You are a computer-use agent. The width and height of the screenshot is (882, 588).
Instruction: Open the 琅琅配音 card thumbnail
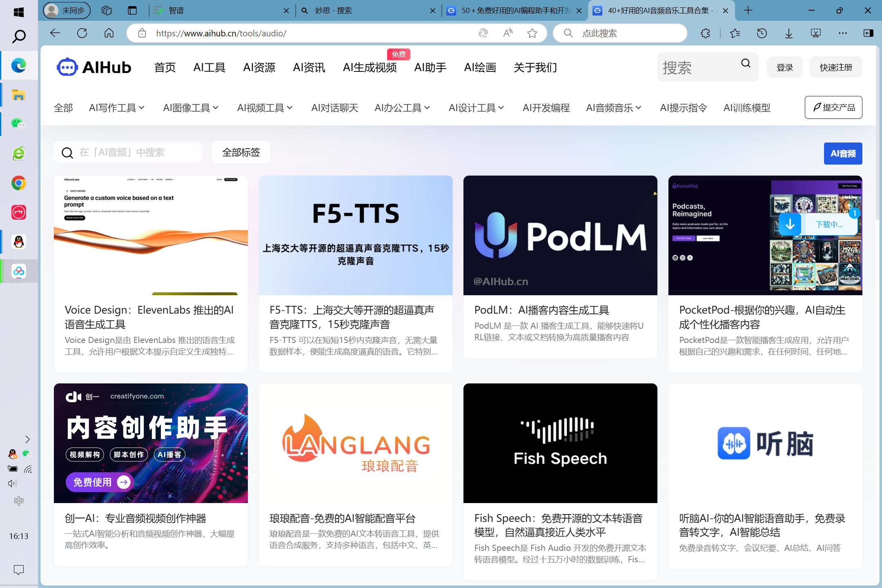pyautogui.click(x=356, y=443)
